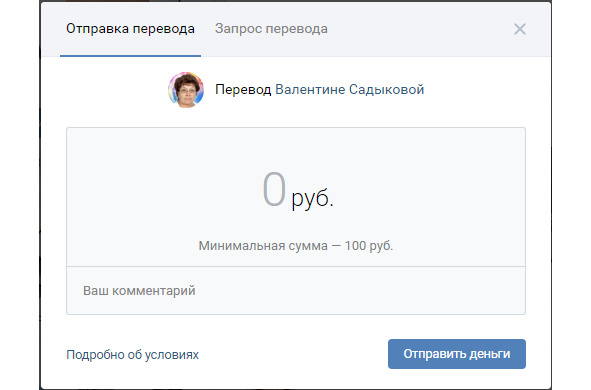Click the руб. currency label

point(312,198)
